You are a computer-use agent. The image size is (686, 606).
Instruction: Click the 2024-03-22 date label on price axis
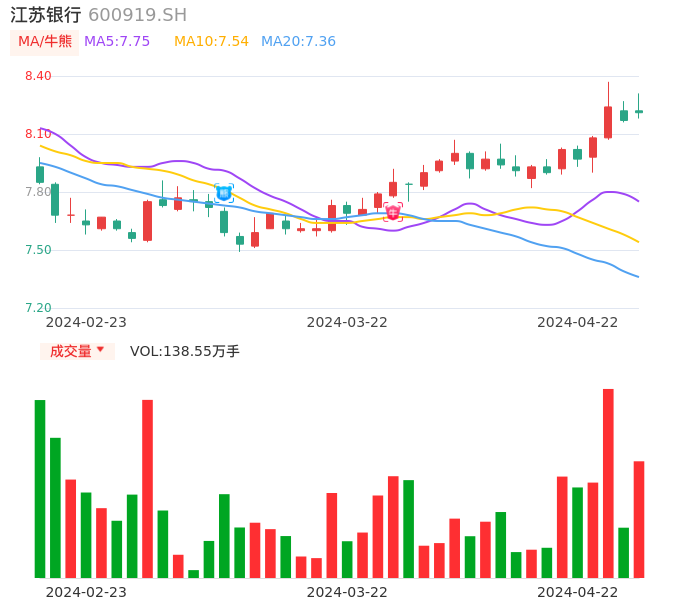pos(347,322)
